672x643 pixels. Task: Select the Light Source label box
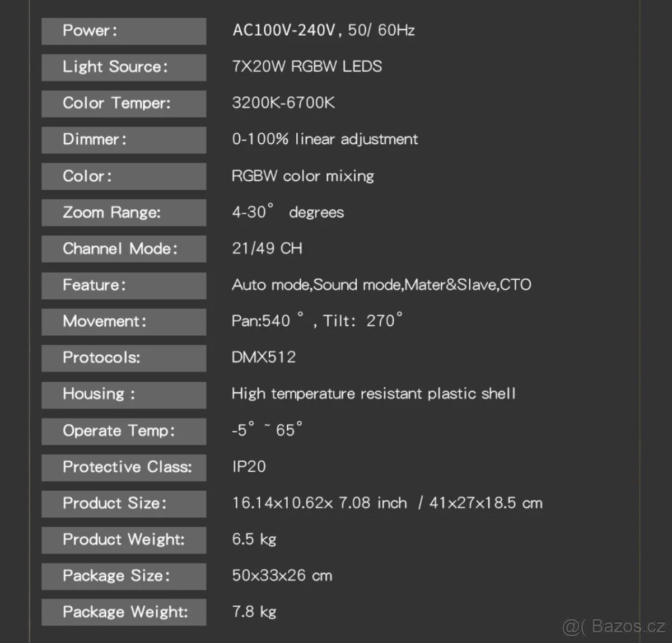coord(124,67)
